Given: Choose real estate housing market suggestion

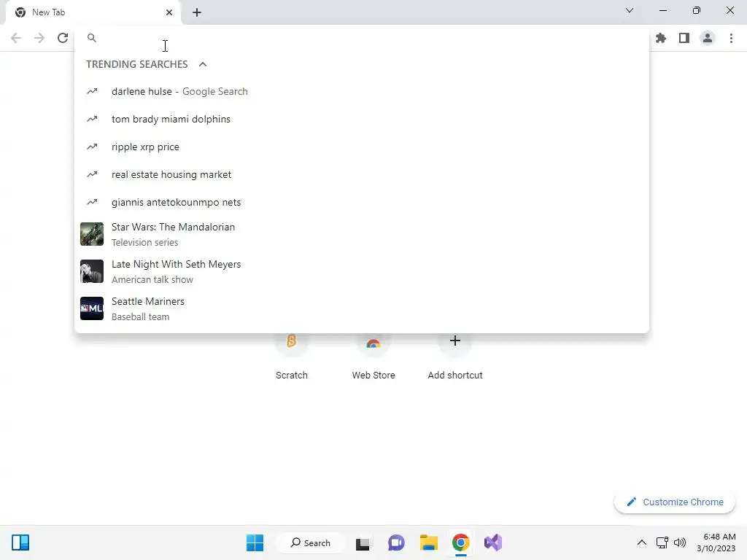Looking at the screenshot, I should pos(362,174).
